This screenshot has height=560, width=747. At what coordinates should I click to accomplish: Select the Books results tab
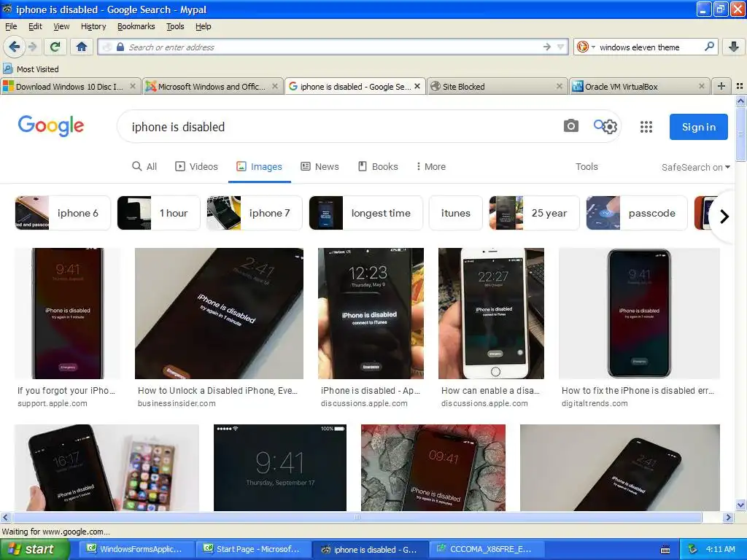pos(378,167)
